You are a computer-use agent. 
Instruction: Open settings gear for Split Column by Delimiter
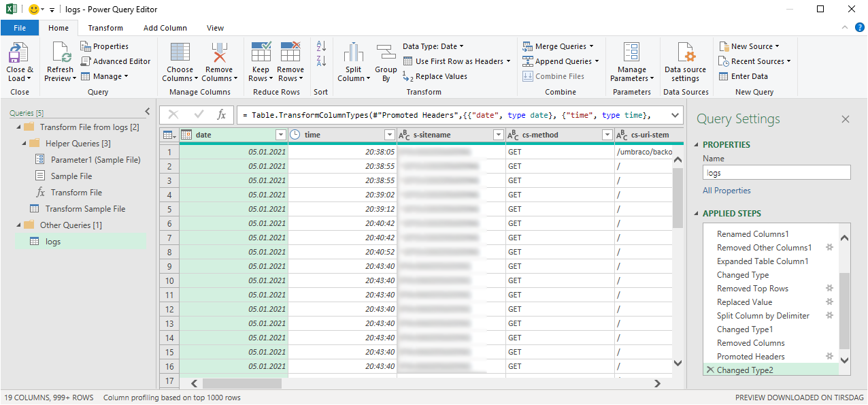(830, 316)
